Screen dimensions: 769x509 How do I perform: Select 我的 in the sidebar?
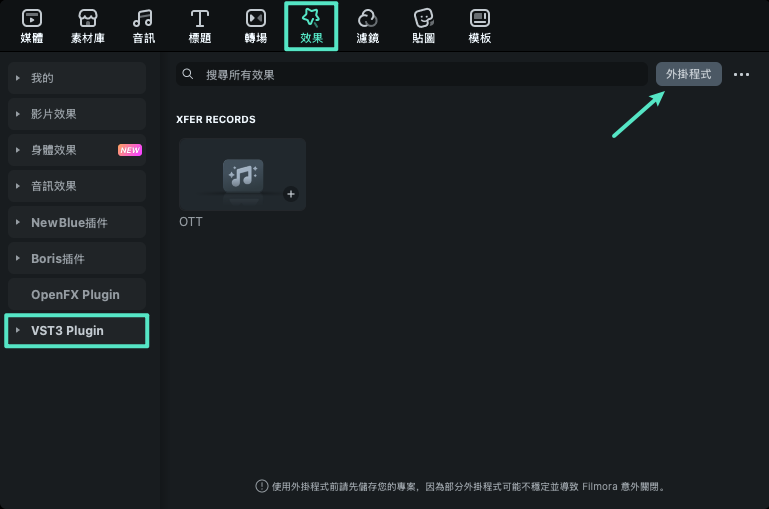pyautogui.click(x=77, y=78)
